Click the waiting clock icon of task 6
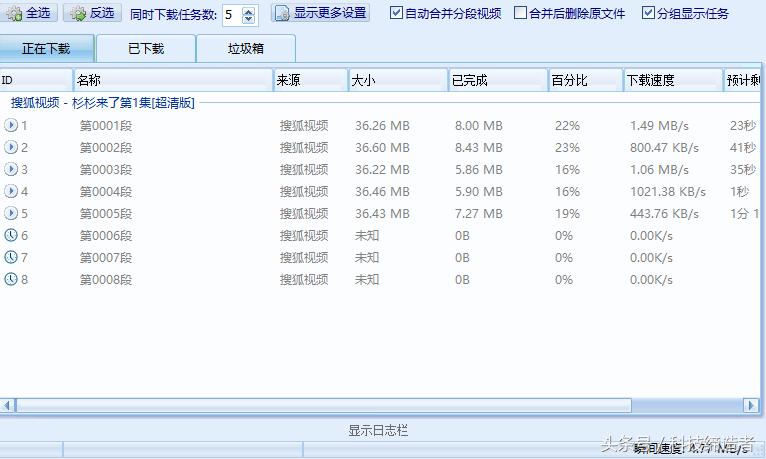 point(11,235)
